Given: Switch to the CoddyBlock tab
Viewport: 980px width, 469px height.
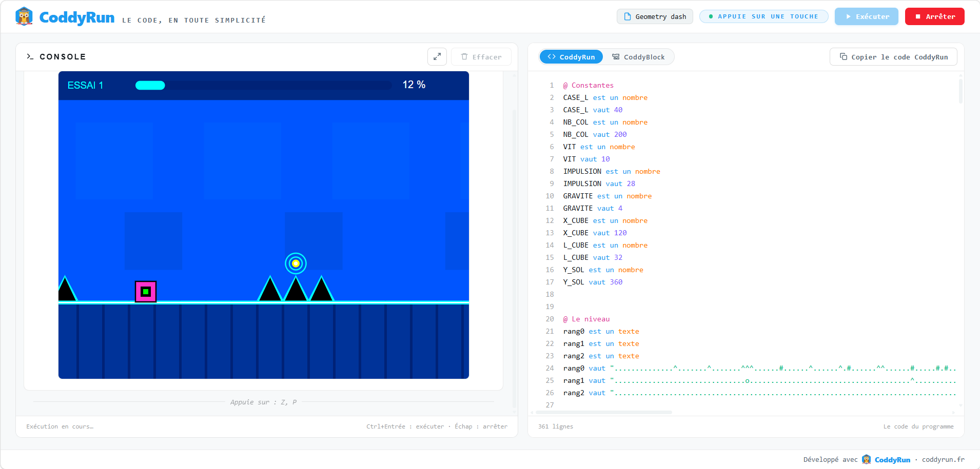Looking at the screenshot, I should click(638, 57).
